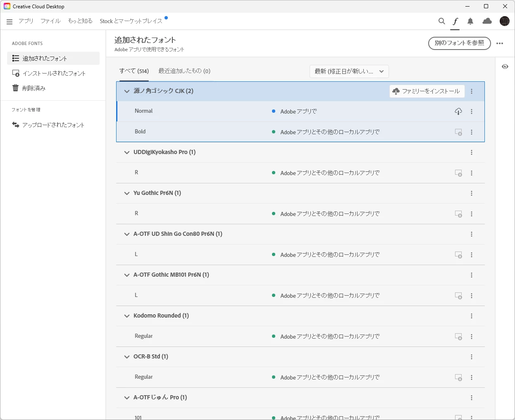The image size is (515, 420).
Task: Open options for A-OTF Gothic MB101 L row
Action: pyautogui.click(x=472, y=296)
